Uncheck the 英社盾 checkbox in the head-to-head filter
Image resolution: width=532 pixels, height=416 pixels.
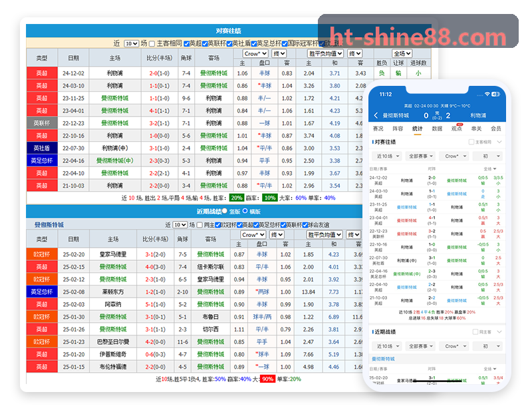tap(229, 43)
